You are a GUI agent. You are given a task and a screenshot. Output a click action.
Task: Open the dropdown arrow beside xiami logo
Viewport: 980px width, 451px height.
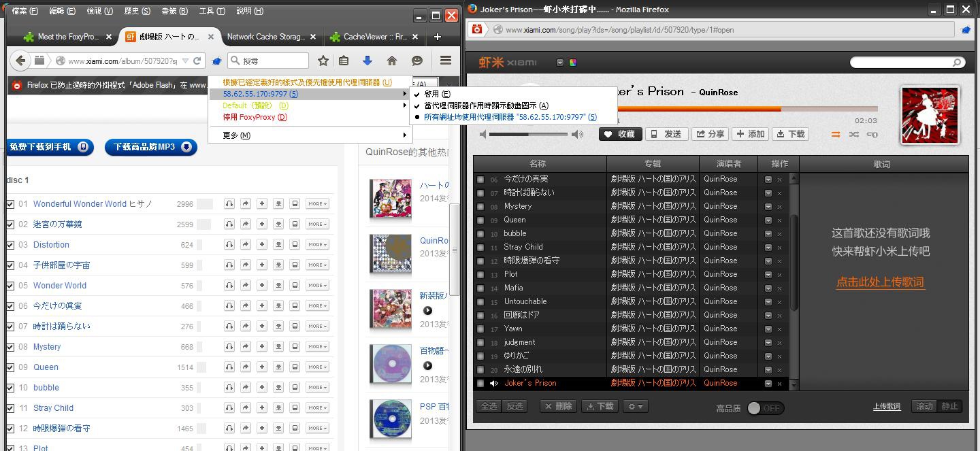[x=560, y=63]
